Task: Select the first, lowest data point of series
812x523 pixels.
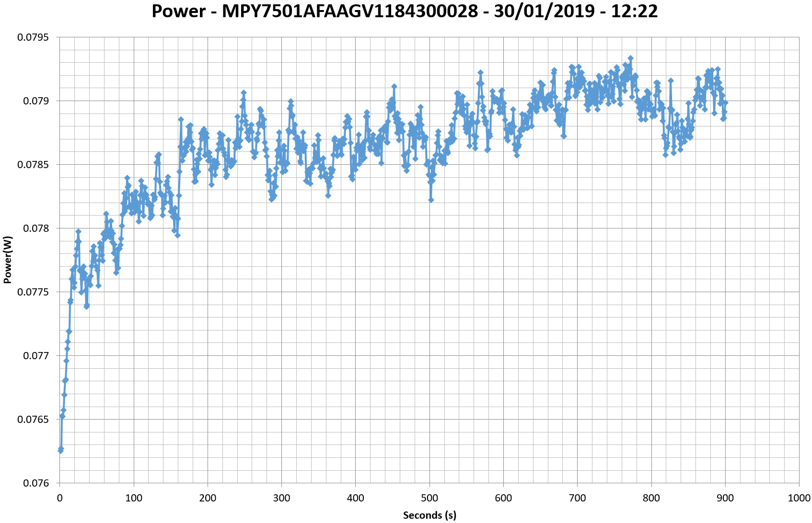Action: (60, 451)
